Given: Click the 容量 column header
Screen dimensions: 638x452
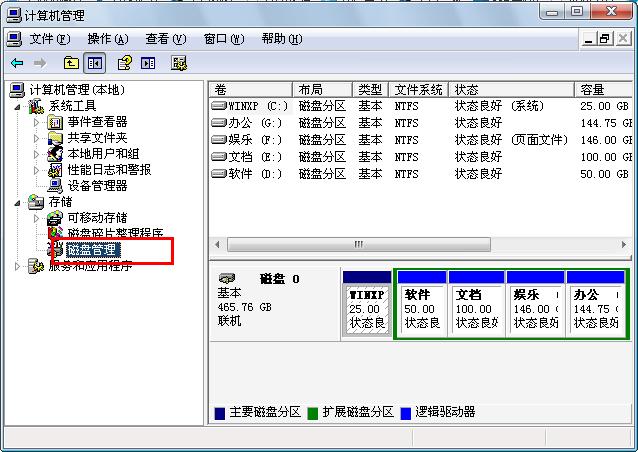Looking at the screenshot, I should tap(600, 89).
